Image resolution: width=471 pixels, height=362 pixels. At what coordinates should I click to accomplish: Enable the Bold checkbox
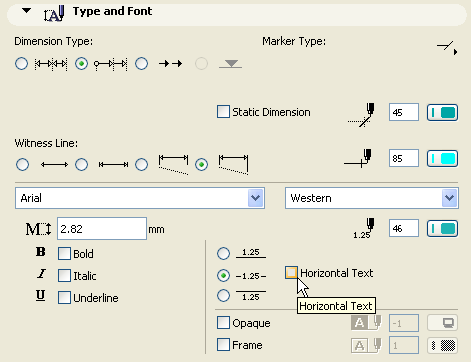64,254
